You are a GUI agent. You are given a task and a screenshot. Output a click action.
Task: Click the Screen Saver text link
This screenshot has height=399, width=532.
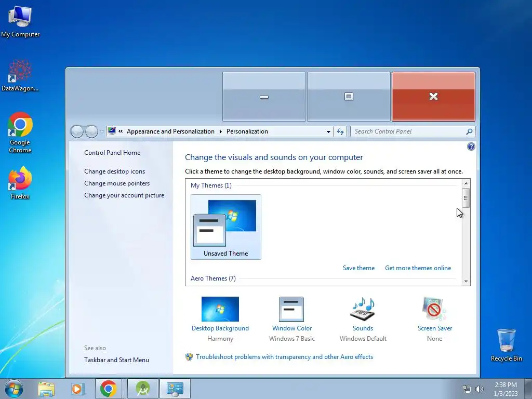[435, 328]
